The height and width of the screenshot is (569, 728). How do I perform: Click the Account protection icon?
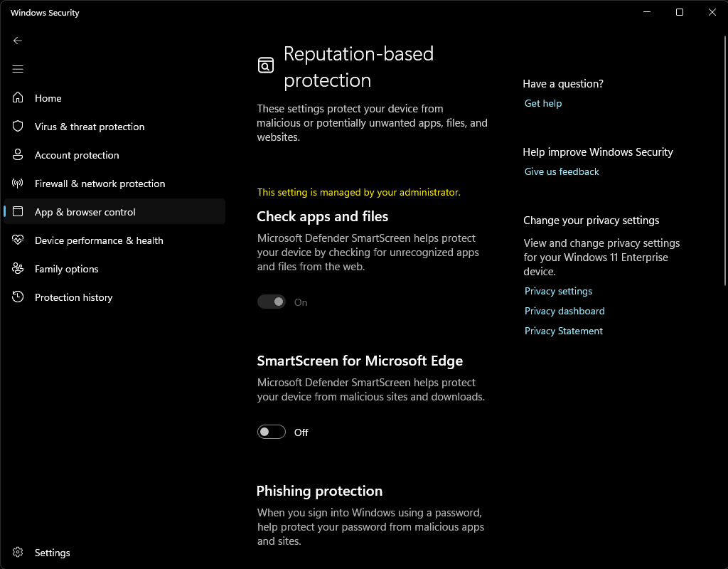(17, 155)
